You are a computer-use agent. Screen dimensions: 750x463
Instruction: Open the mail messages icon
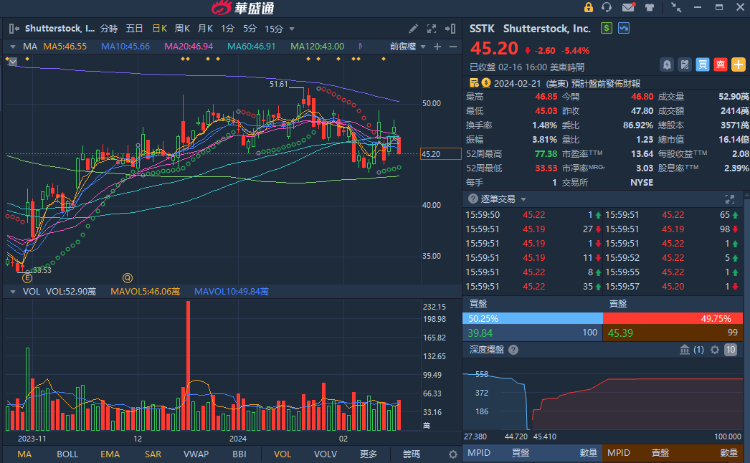[x=627, y=8]
